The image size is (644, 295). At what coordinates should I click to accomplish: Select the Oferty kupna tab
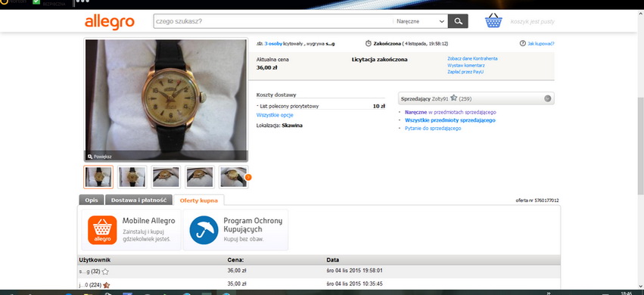pyautogui.click(x=199, y=200)
